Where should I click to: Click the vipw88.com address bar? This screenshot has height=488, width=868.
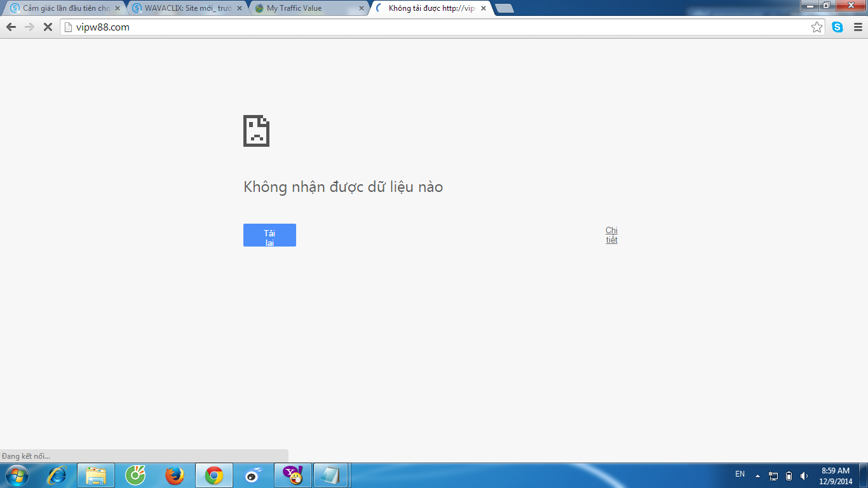point(444,27)
